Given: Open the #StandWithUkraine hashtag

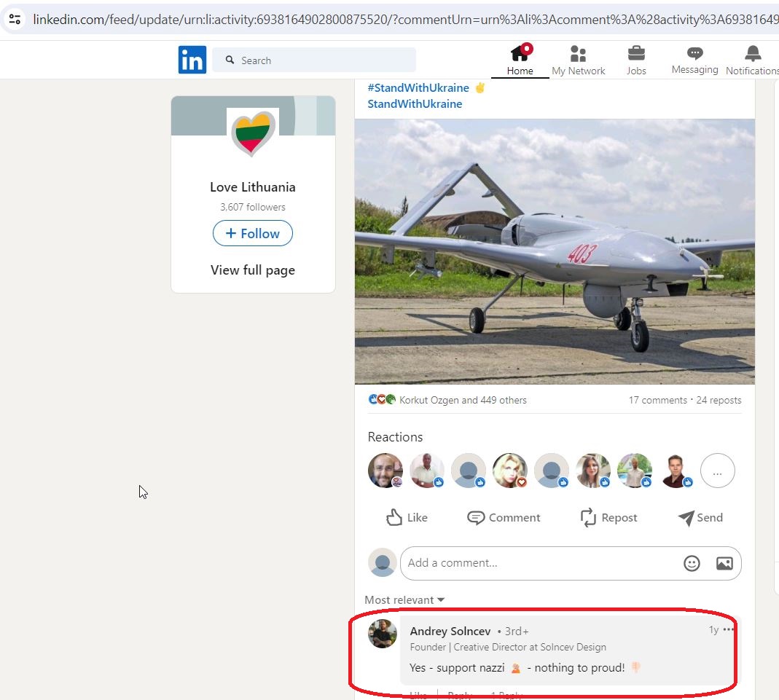Looking at the screenshot, I should tap(418, 88).
